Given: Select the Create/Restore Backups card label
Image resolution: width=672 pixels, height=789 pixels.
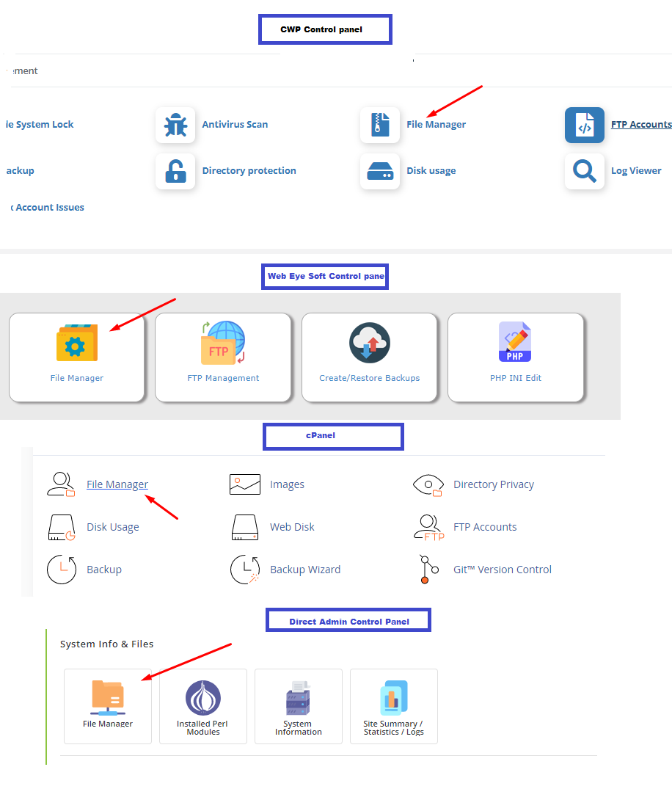Looking at the screenshot, I should (x=369, y=378).
